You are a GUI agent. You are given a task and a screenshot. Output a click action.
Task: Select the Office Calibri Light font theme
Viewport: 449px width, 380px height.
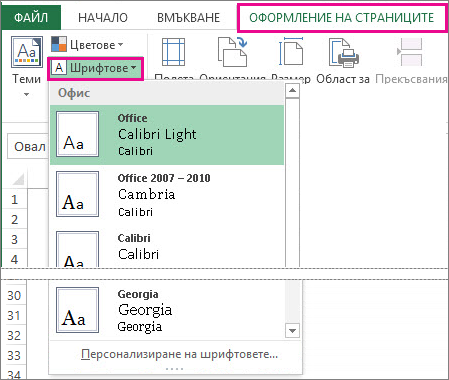point(167,135)
